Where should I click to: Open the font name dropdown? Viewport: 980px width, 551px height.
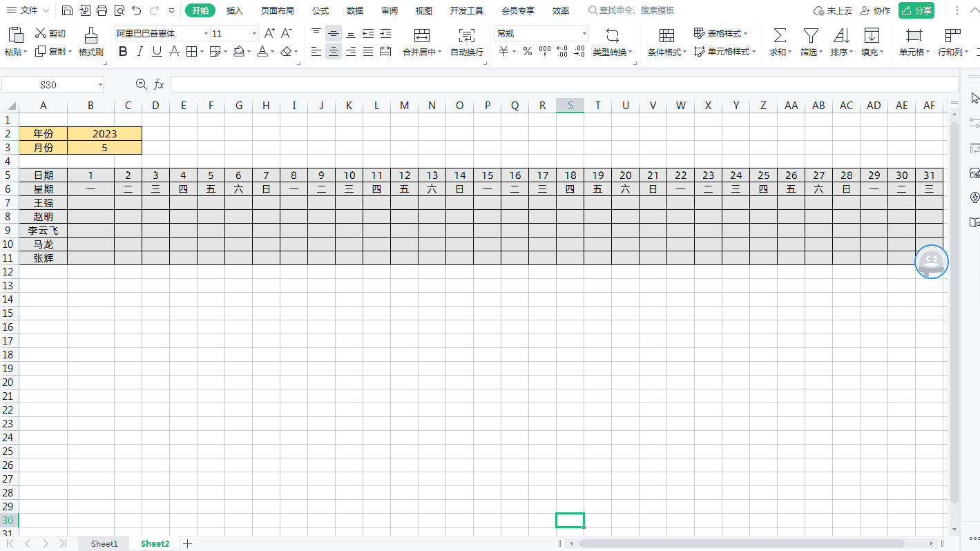[206, 33]
